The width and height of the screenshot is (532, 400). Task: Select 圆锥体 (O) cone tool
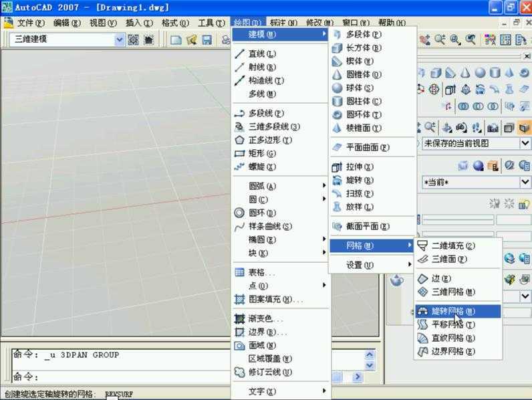(372, 74)
